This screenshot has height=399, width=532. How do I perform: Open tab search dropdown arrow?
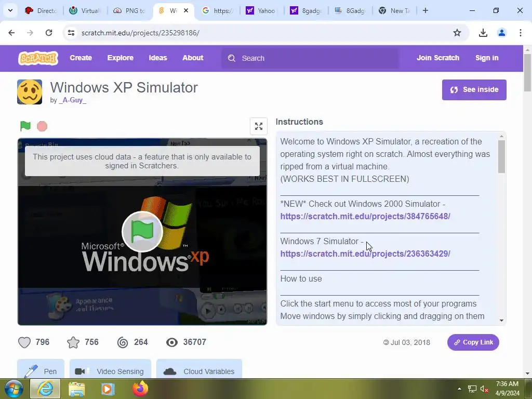coord(10,10)
